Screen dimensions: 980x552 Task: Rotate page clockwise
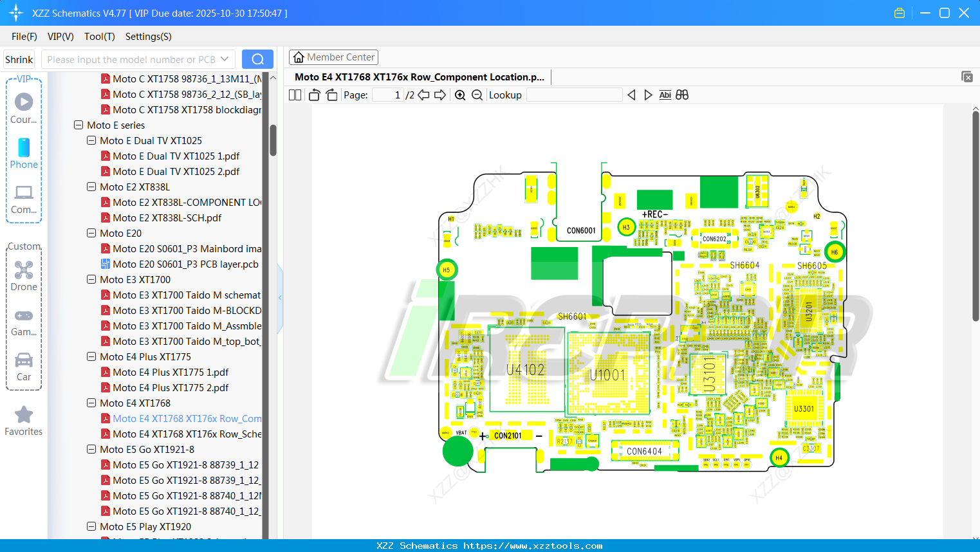pyautogui.click(x=331, y=95)
